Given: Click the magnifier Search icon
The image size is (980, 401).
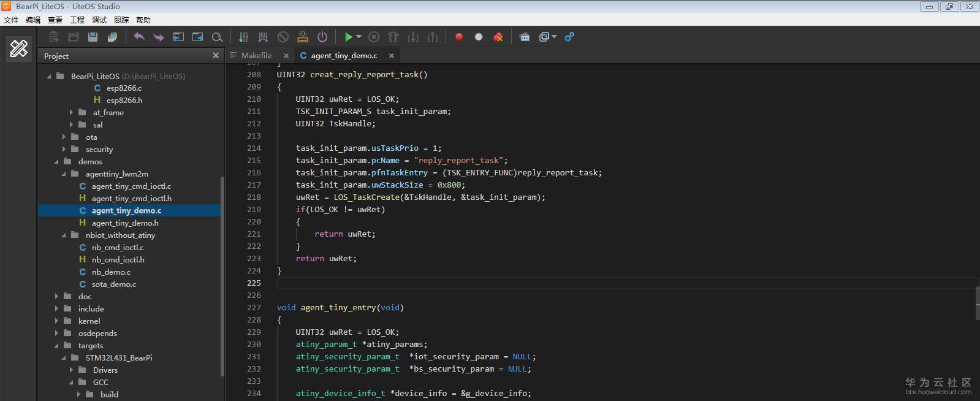Looking at the screenshot, I should click(217, 37).
